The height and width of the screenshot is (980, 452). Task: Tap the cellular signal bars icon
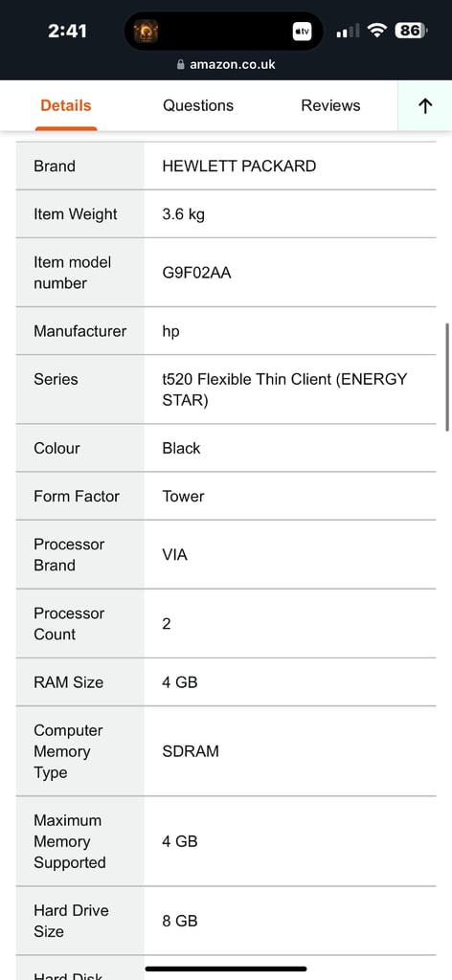pos(348,31)
